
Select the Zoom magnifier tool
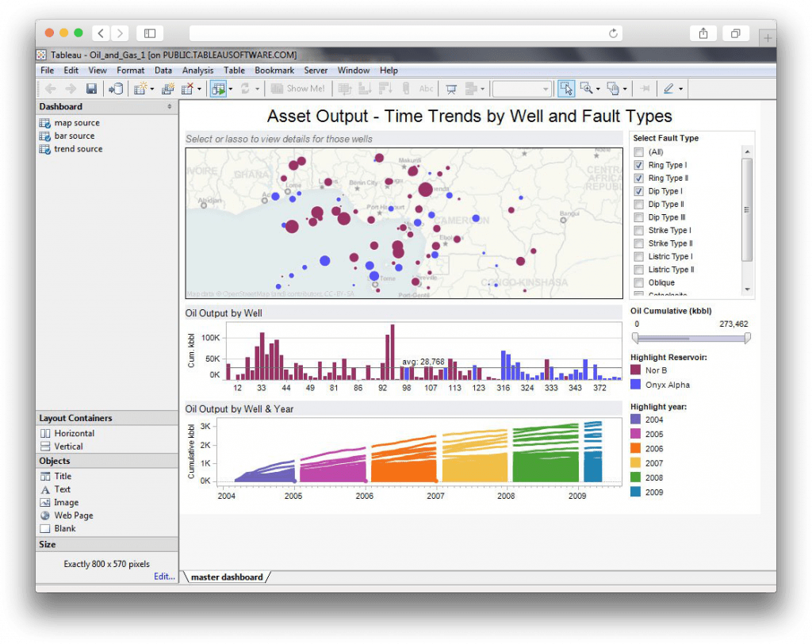(587, 89)
